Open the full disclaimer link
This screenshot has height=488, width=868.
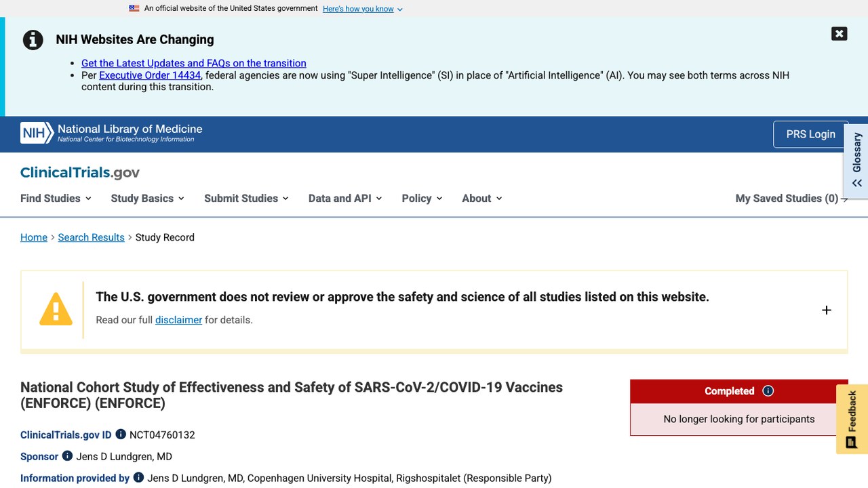tap(178, 320)
